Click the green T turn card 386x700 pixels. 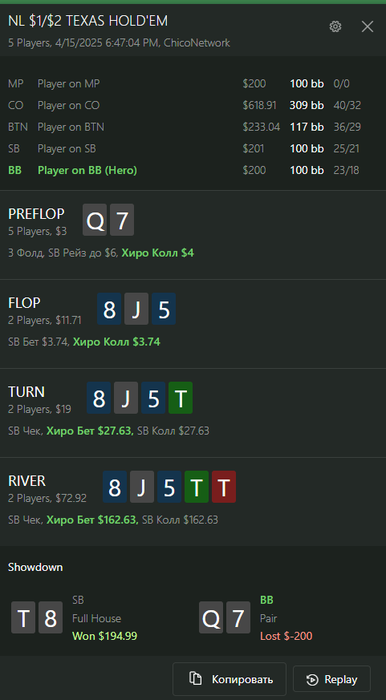coord(181,398)
